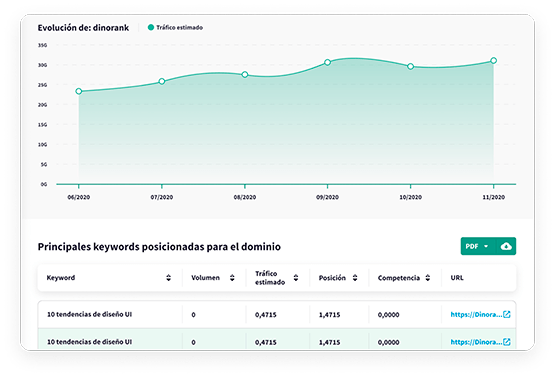Select the 07/2020 data point

pyautogui.click(x=162, y=81)
